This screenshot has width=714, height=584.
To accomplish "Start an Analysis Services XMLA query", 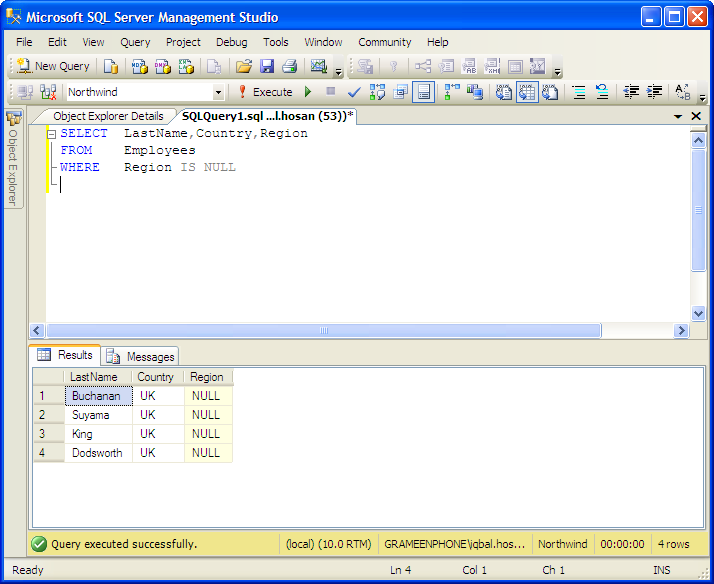I will (x=186, y=66).
